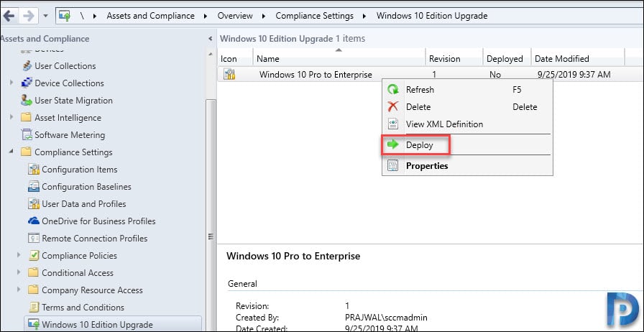Click the Configuration Items icon
The width and height of the screenshot is (644, 332).
pyautogui.click(x=33, y=170)
